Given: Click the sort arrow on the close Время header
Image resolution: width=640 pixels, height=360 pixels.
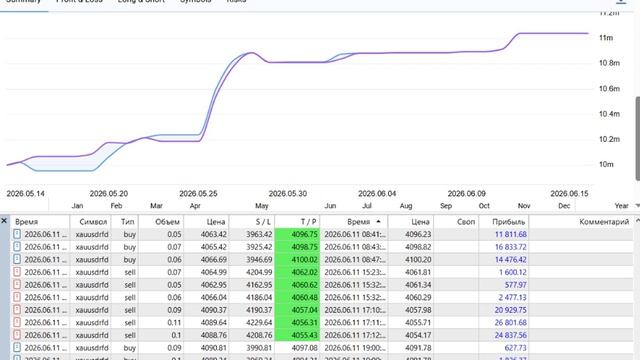Looking at the screenshot, I should [378, 222].
